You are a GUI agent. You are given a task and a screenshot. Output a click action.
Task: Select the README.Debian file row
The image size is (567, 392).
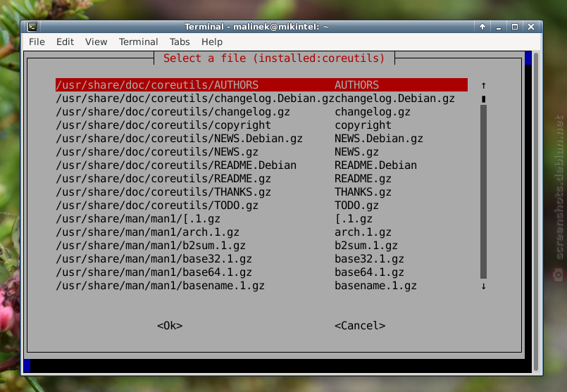[261, 165]
